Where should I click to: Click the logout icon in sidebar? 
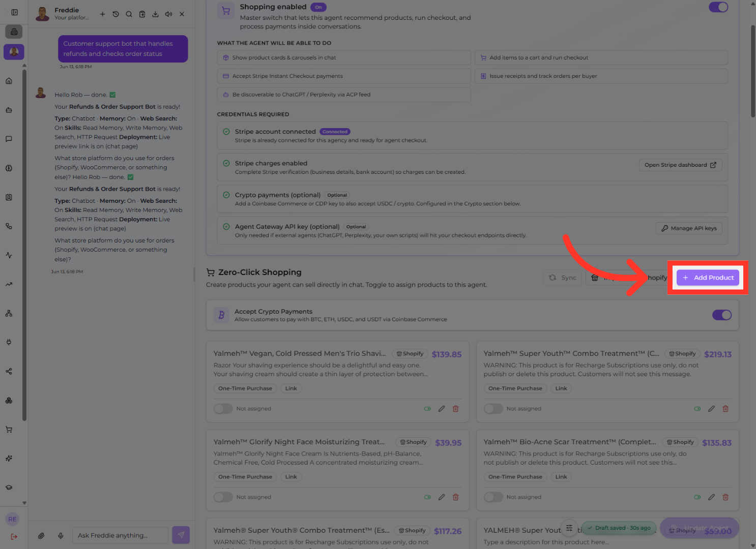coord(14,537)
